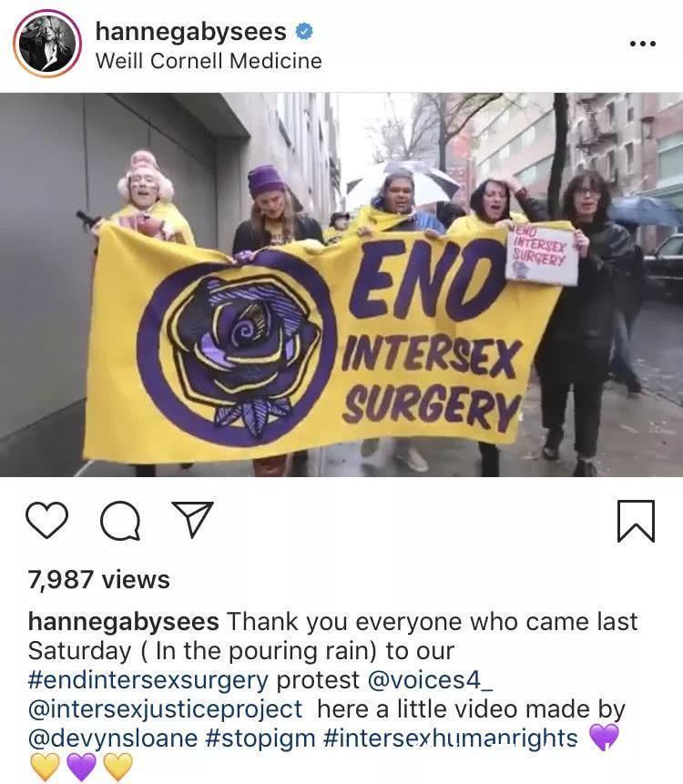Open the #endintersexsurgery hashtag
Screen dimensions: 683x784
click(x=148, y=680)
